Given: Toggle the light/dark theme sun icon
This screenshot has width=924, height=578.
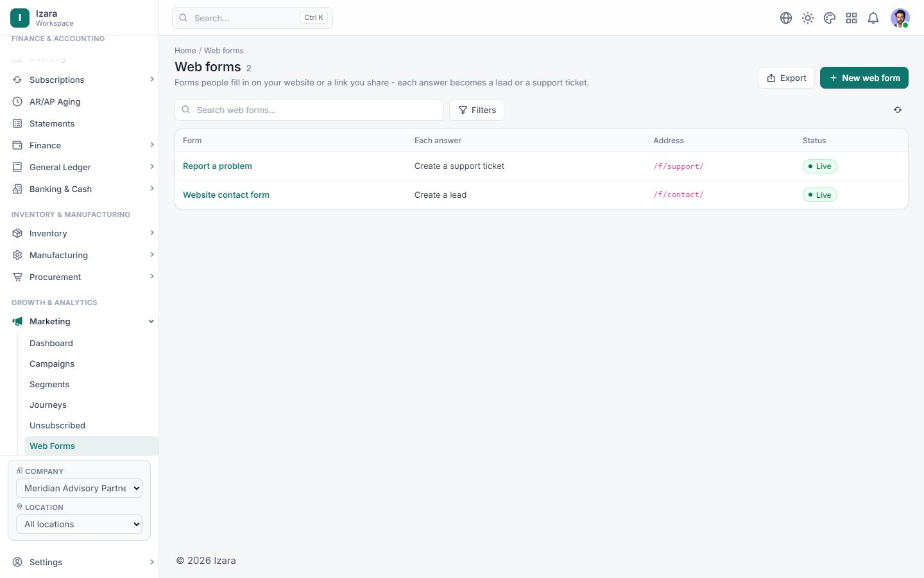Looking at the screenshot, I should [808, 18].
